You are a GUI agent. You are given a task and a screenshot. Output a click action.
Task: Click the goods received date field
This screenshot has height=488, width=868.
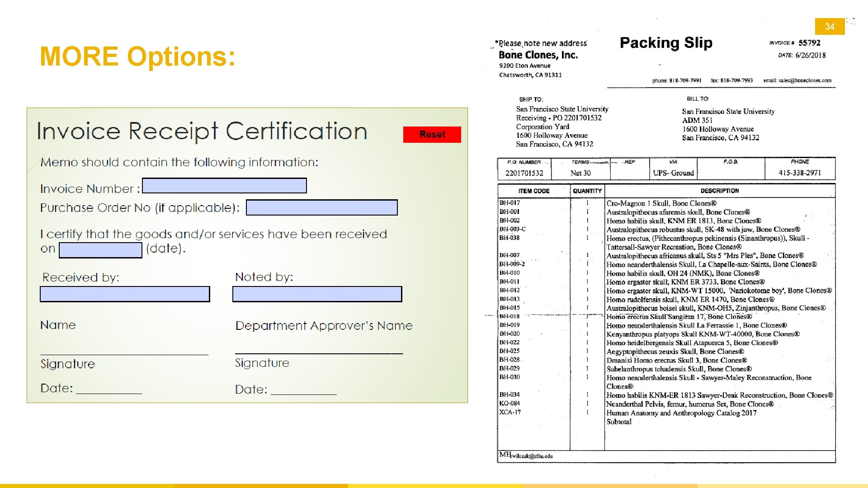[100, 250]
